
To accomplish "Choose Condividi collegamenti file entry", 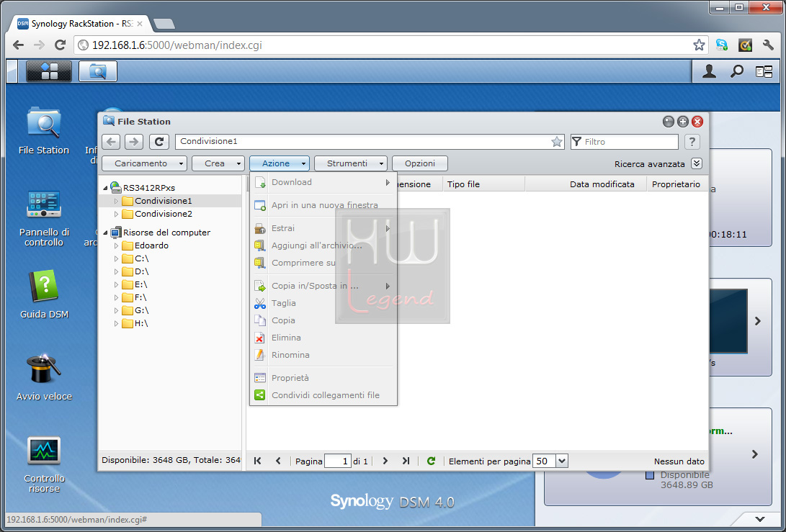I will click(x=323, y=395).
